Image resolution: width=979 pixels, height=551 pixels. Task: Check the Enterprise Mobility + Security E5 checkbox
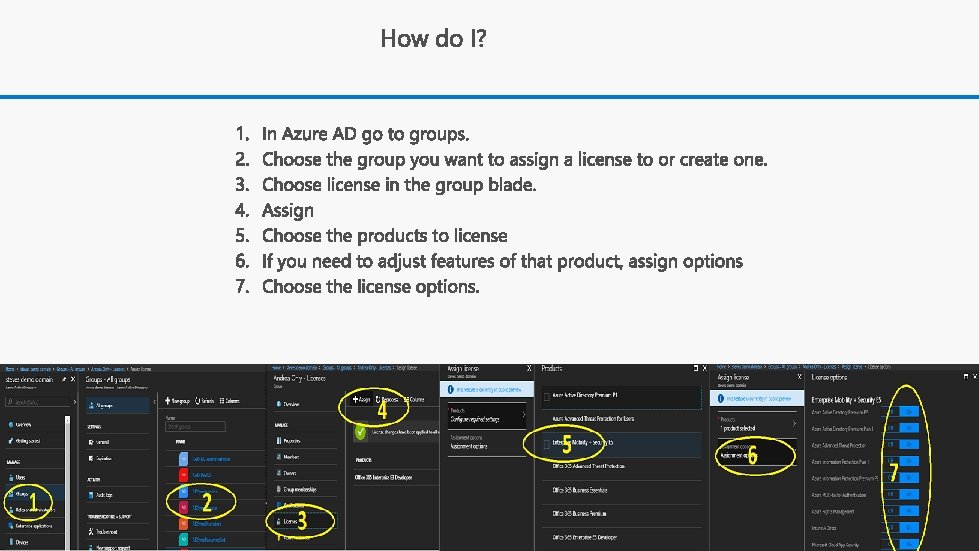tap(546, 445)
